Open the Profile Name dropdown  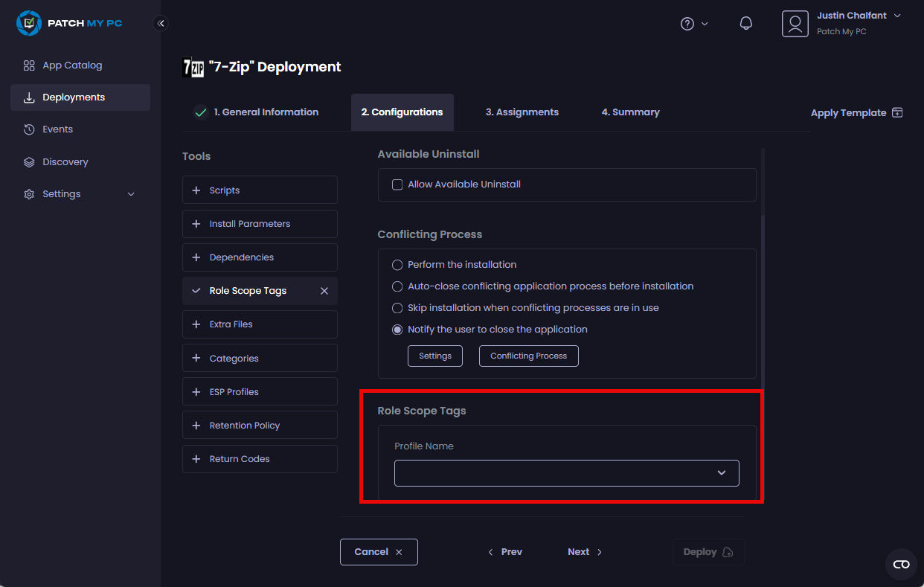click(566, 473)
